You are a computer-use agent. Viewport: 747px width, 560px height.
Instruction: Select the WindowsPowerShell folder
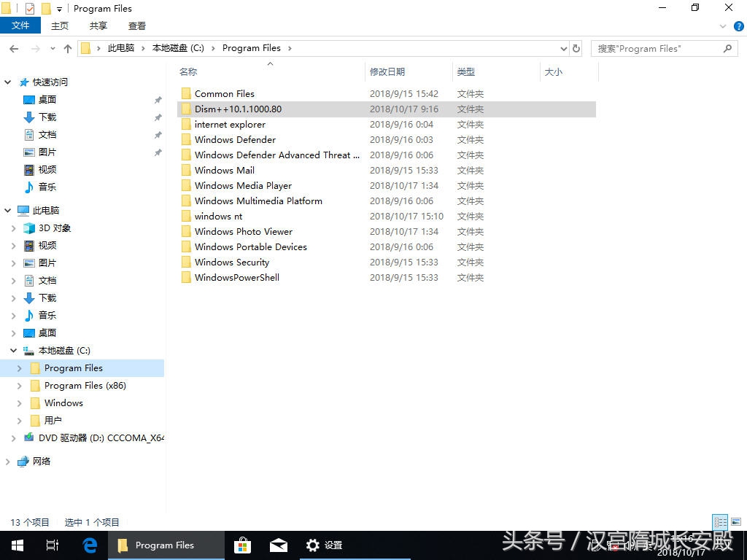pyautogui.click(x=237, y=278)
